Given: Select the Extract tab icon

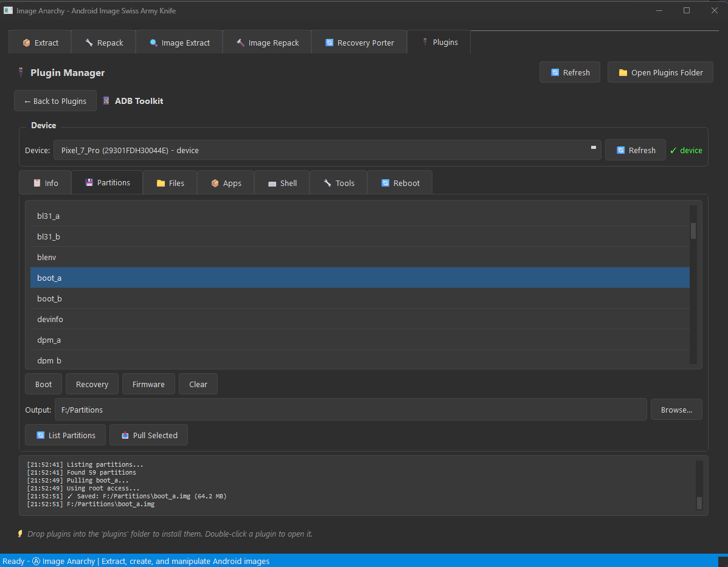Looking at the screenshot, I should click(x=27, y=42).
